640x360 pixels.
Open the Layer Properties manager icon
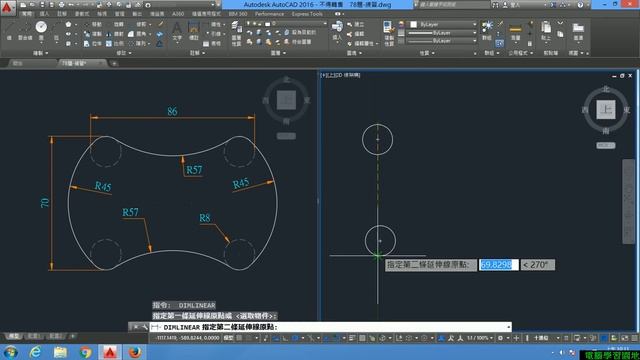coord(236,32)
